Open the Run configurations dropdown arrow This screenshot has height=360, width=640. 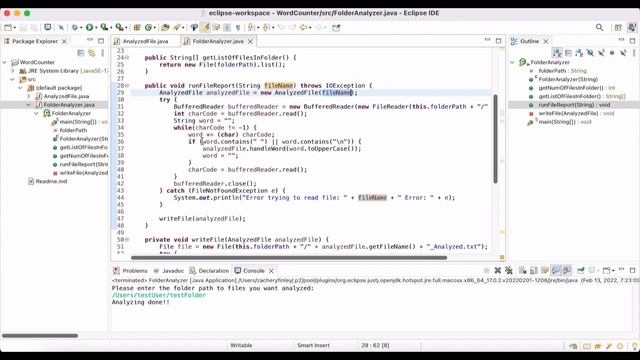click(96, 28)
